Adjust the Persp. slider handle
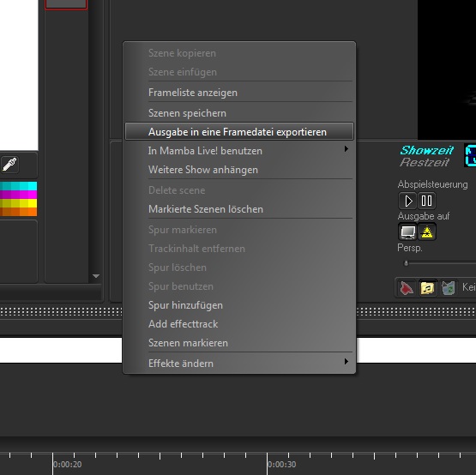The height and width of the screenshot is (475, 476). click(x=406, y=263)
